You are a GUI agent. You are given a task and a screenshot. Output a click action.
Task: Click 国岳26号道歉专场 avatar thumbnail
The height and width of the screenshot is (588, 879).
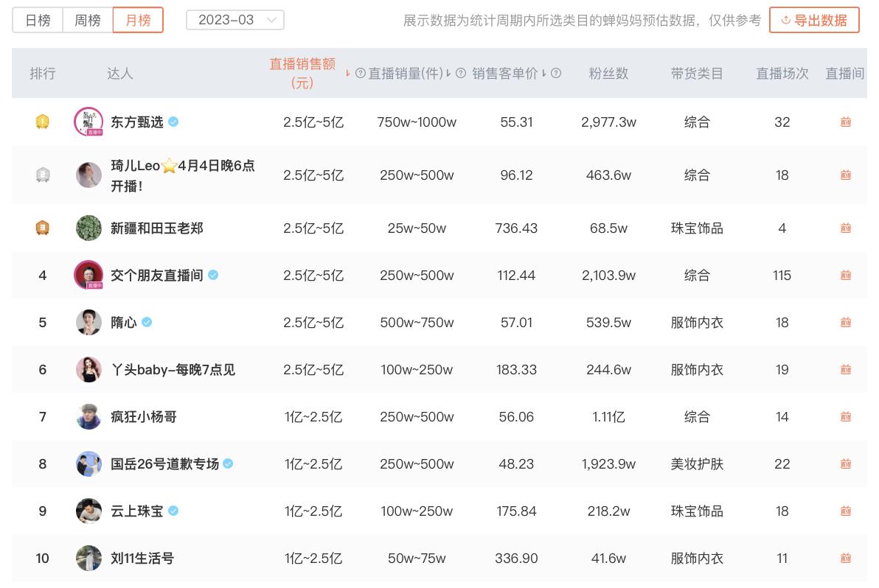click(88, 463)
